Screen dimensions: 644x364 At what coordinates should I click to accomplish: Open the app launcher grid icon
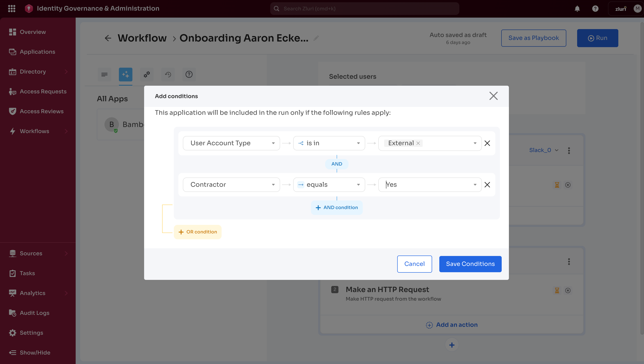(11, 9)
